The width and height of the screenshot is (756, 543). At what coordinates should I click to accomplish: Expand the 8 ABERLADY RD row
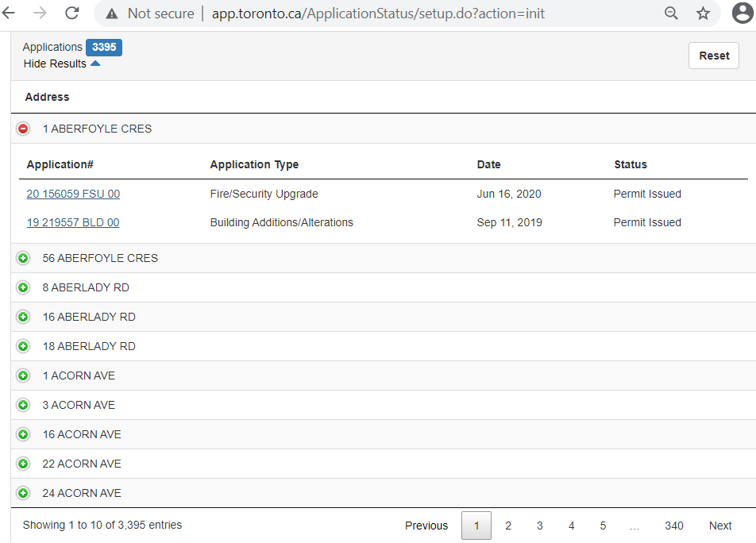click(x=23, y=287)
